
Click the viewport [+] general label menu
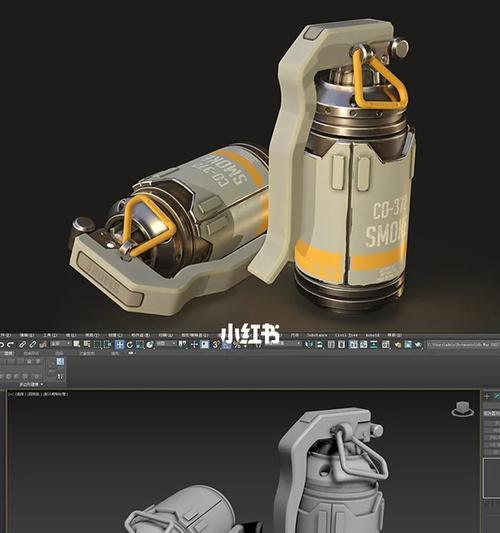pyautogui.click(x=11, y=394)
